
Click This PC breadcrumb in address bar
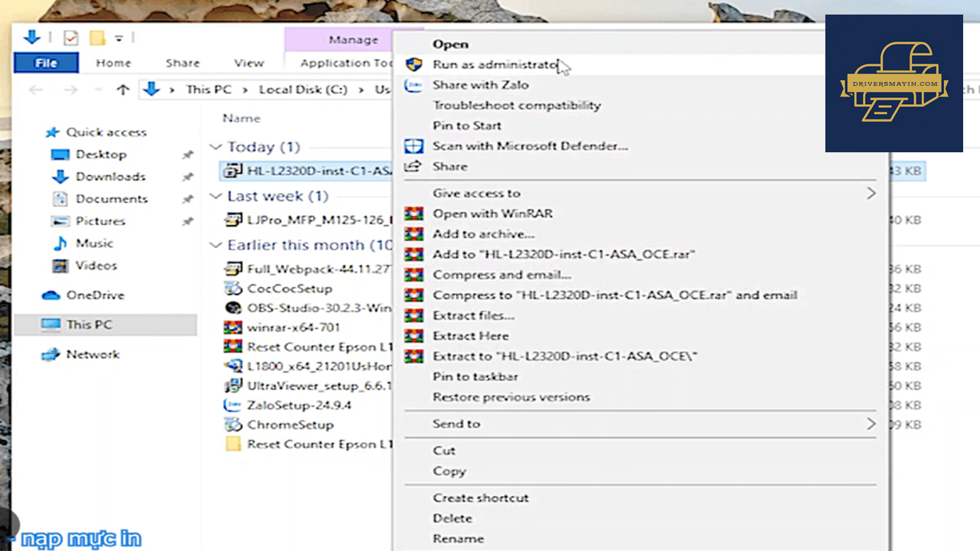(x=208, y=90)
